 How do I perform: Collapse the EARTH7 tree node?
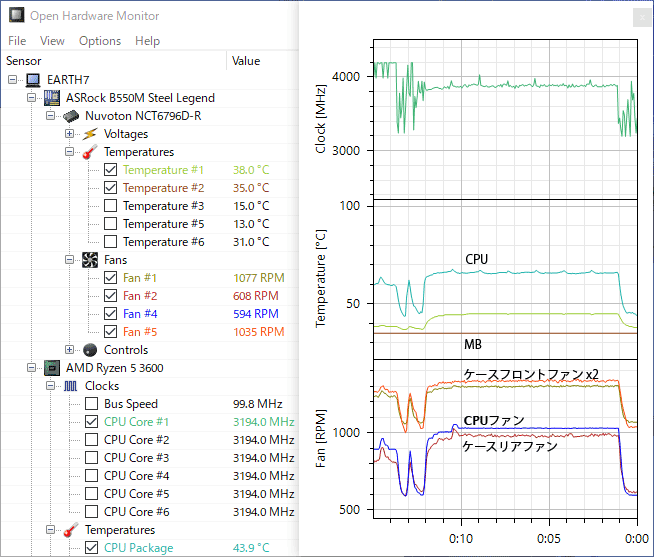pyautogui.click(x=13, y=80)
